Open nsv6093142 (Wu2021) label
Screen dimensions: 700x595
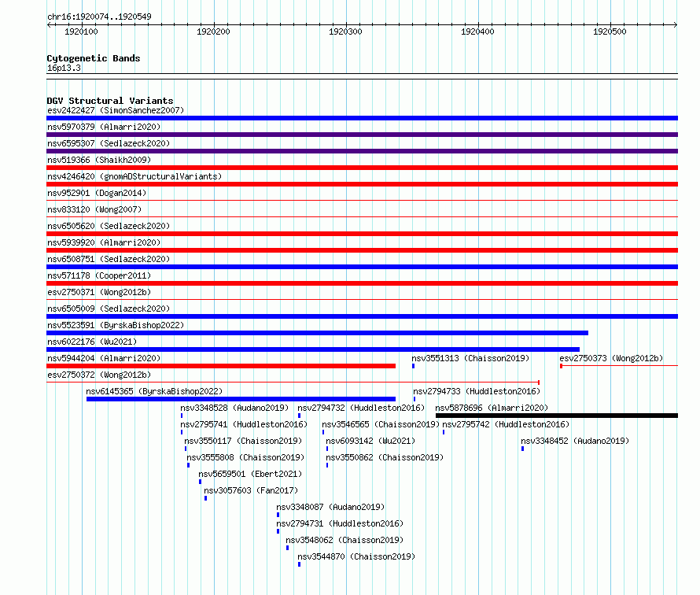370,441
